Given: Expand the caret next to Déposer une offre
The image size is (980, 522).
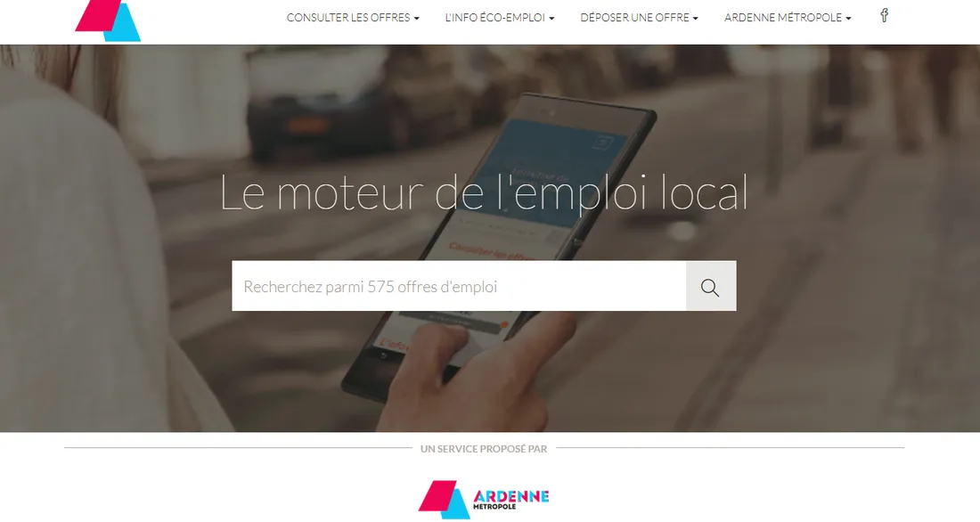Looking at the screenshot, I should 696,19.
